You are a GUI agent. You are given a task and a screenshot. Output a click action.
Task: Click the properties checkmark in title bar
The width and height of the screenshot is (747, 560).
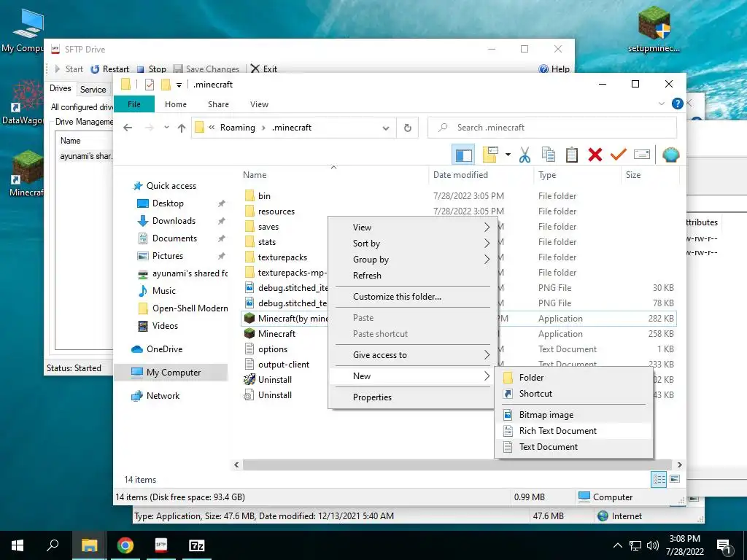(x=149, y=85)
